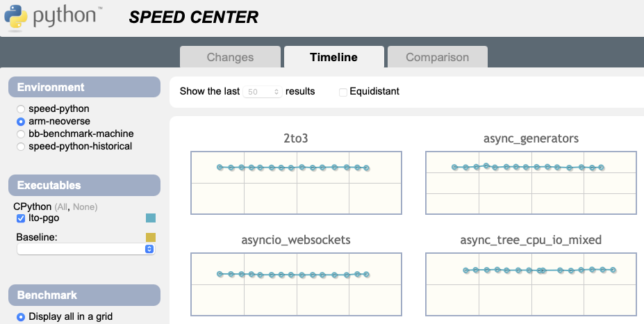Select speed-python environment
This screenshot has height=324, width=644.
point(21,109)
